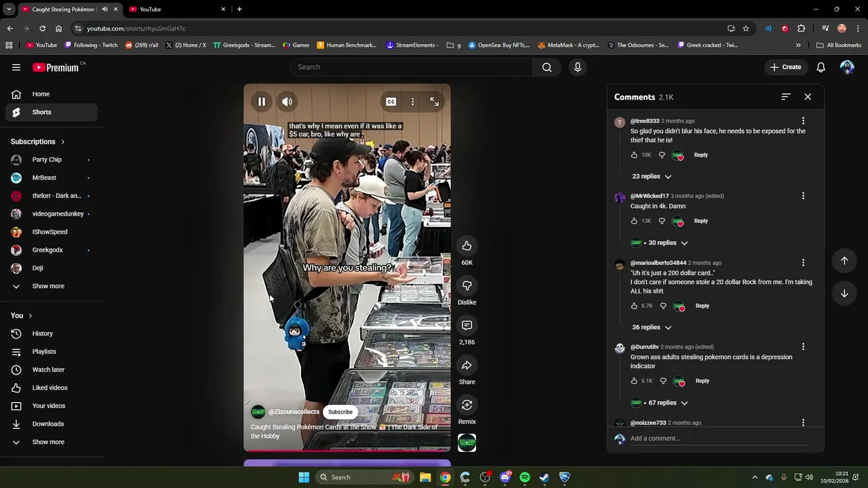The height and width of the screenshot is (488, 868).
Task: Open Liked videos in the sidebar
Action: tap(51, 388)
